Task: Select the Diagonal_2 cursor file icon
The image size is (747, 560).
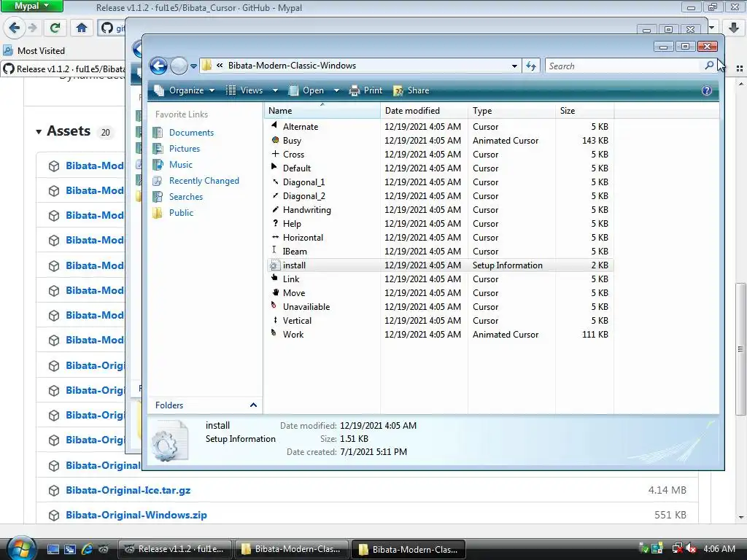Action: [275, 195]
